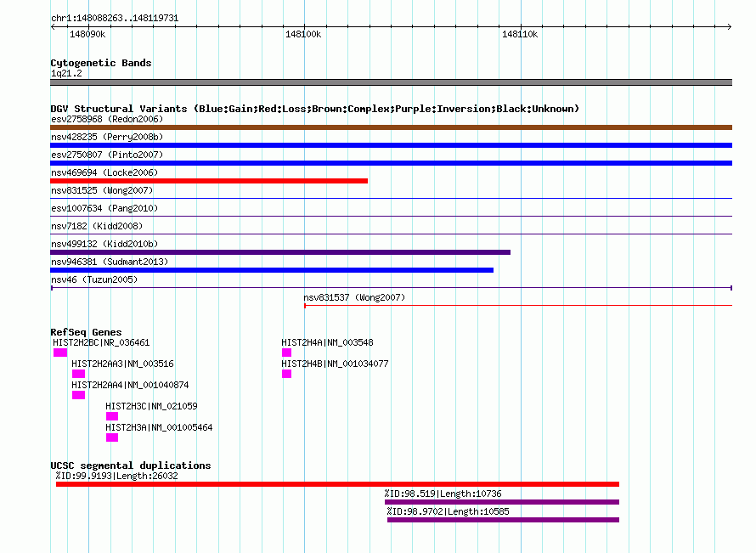Click the nsv499132 Kidd2010b purple inversion bar

tap(280, 252)
